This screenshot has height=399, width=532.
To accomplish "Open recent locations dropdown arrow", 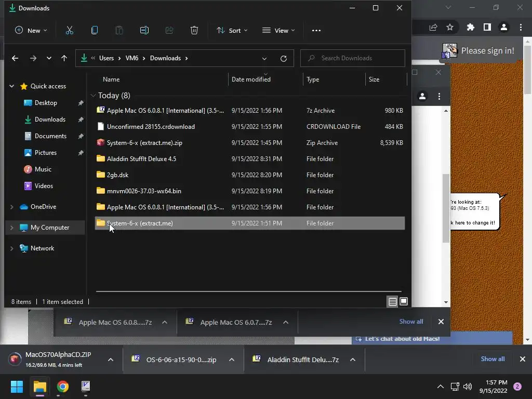I will pyautogui.click(x=49, y=58).
